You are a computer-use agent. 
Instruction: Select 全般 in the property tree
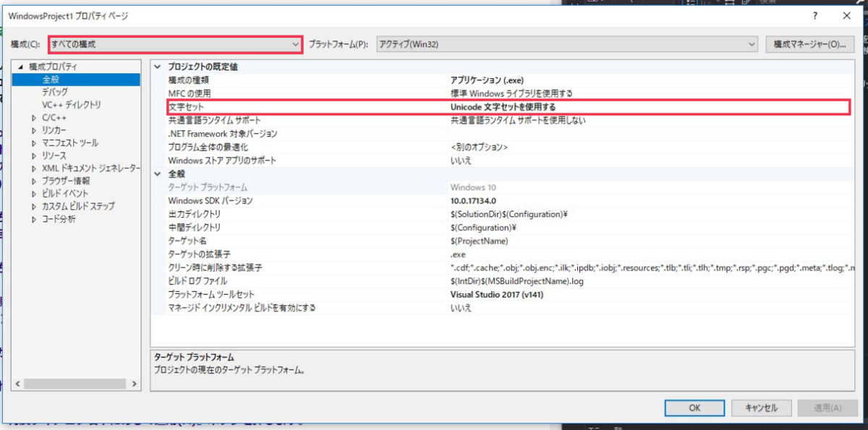[x=51, y=80]
